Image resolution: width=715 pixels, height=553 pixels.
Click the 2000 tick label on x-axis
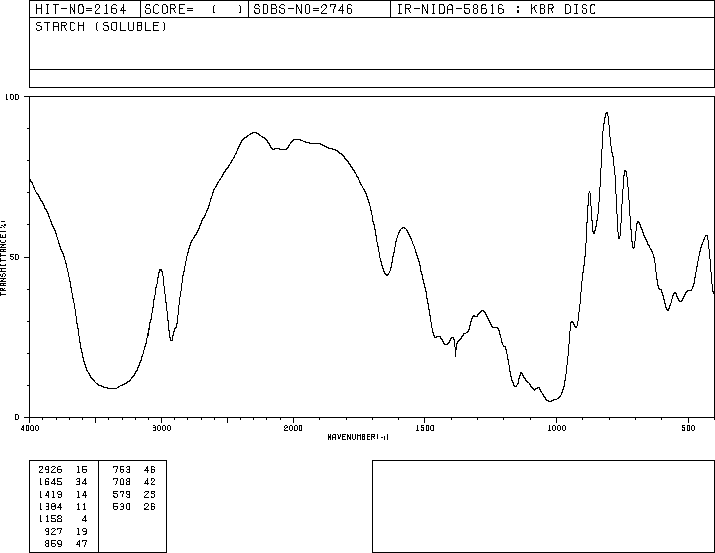pyautogui.click(x=293, y=428)
